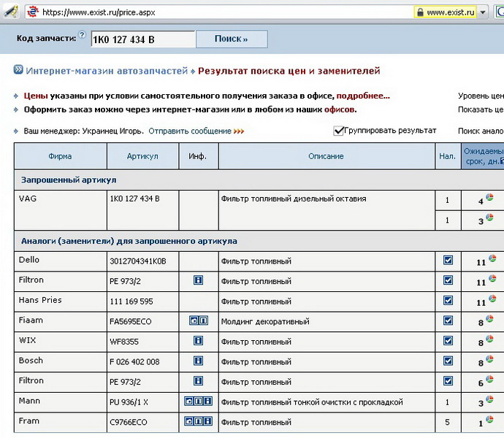Viewport: 504px width, 438px height.
Task: Open info icon in WIX row
Action: pos(199,341)
